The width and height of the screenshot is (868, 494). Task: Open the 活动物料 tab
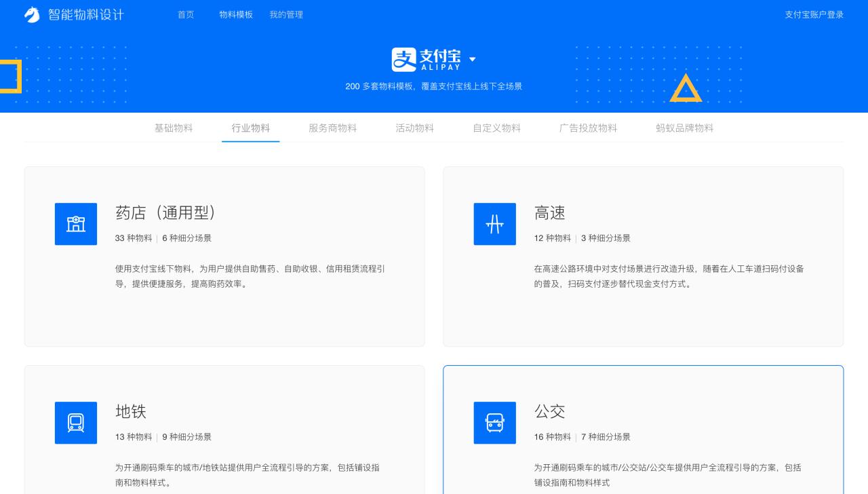click(x=415, y=128)
